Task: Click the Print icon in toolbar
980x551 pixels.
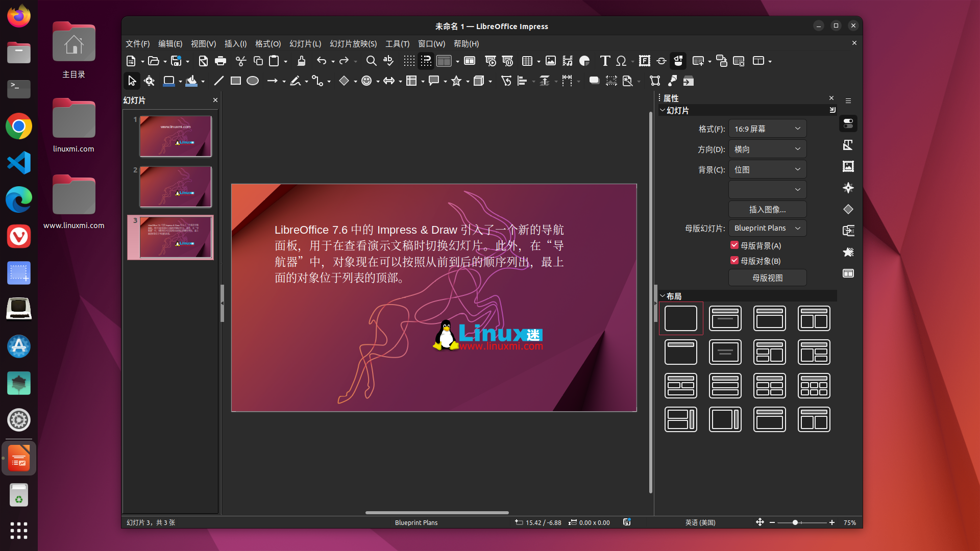Action: click(x=220, y=61)
